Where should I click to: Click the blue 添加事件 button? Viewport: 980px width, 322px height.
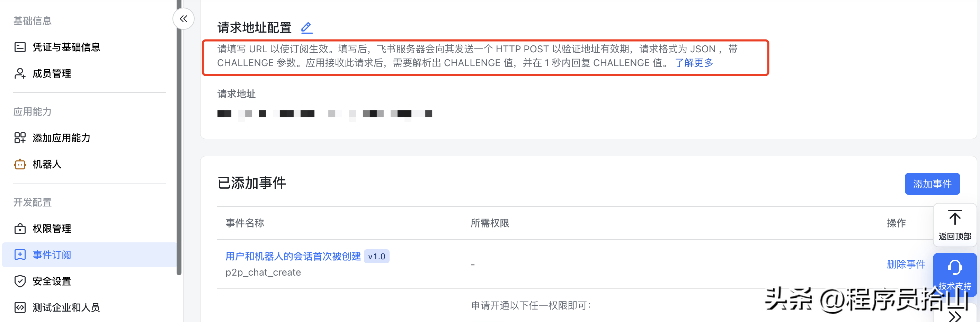pyautogui.click(x=933, y=184)
